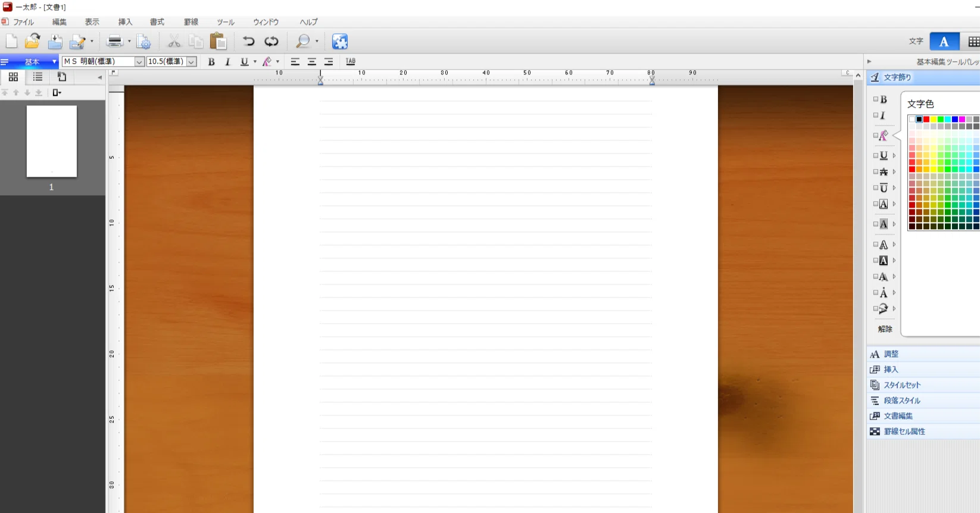Apply italic from the formatting bar
Screen dimensions: 980x513
click(227, 62)
